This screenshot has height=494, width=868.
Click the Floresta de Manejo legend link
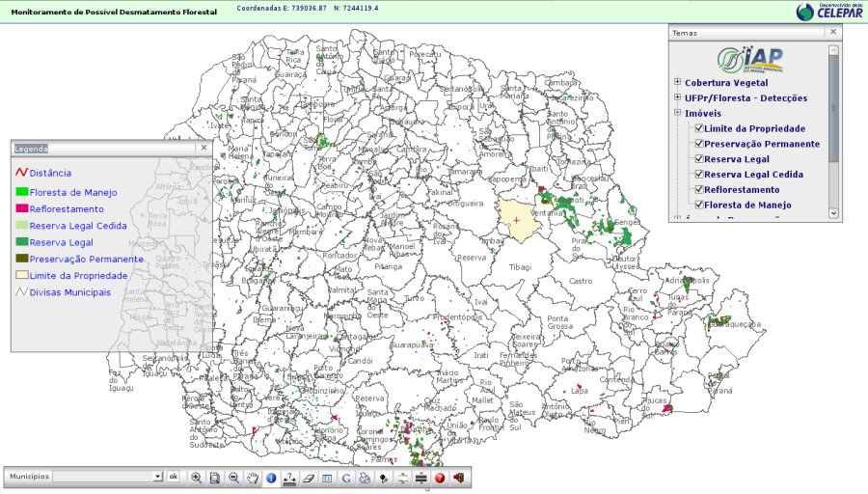(x=73, y=192)
